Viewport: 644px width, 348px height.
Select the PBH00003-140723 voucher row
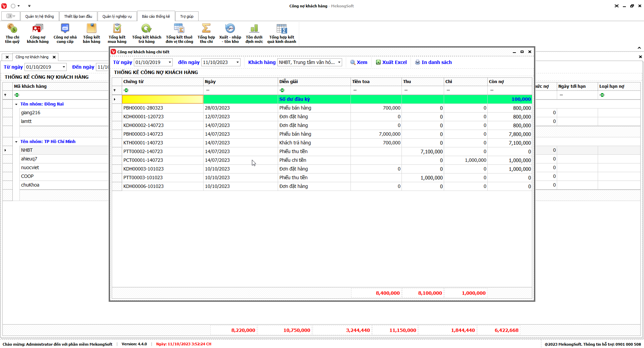click(143, 134)
